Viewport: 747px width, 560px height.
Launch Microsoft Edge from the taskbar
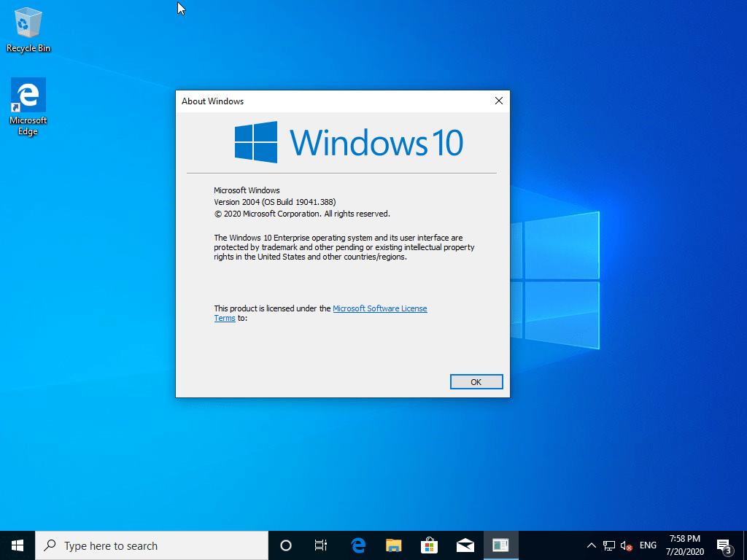click(357, 545)
